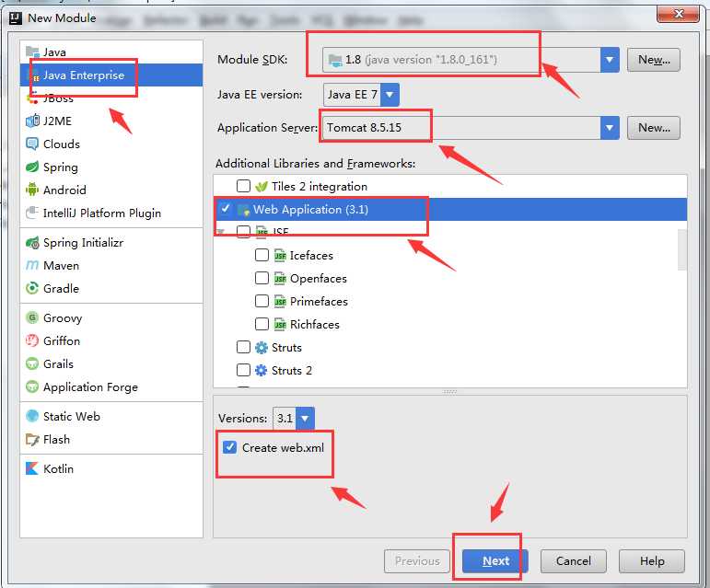Screen dimensions: 710x588
Task: Select the Spring Initializr icon
Action: (x=32, y=243)
